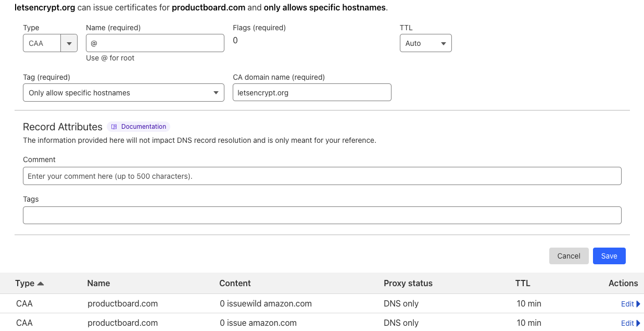Click the sort arrow icon next to Type
Viewport: 644px width, 331px height.
tap(41, 284)
